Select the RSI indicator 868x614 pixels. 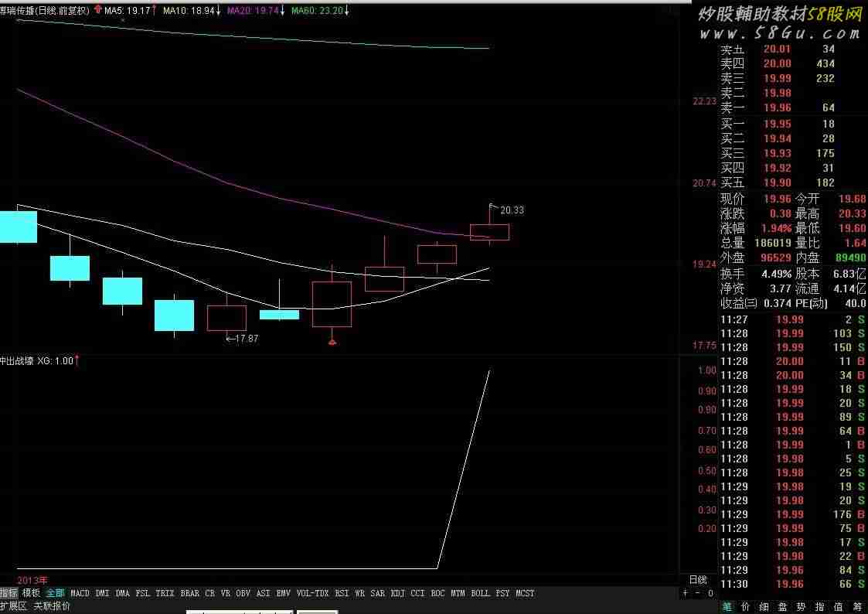point(342,593)
